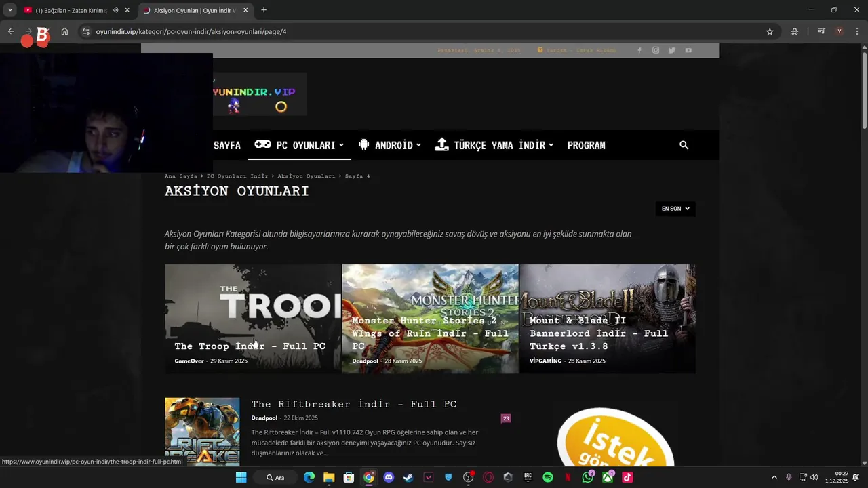868x488 pixels.
Task: Close the Aksiyon Oyunları tab
Action: 245,10
